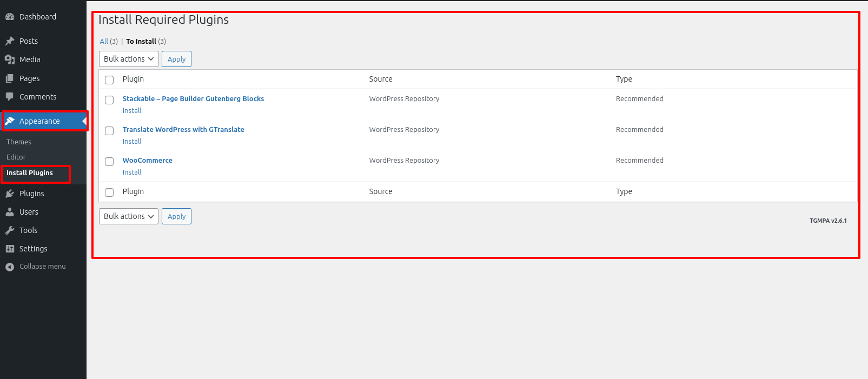Click Install under WooCommerce
The width and height of the screenshot is (868, 379).
(132, 172)
